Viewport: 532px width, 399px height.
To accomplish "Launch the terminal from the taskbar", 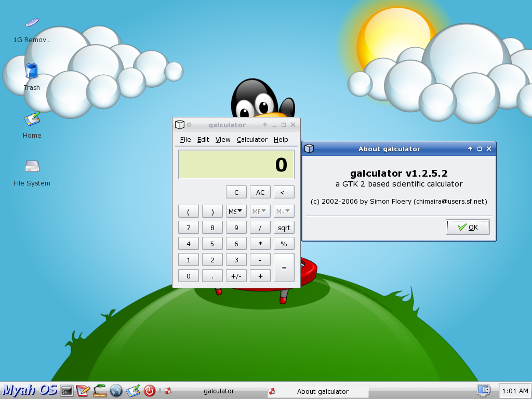I will tap(66, 391).
